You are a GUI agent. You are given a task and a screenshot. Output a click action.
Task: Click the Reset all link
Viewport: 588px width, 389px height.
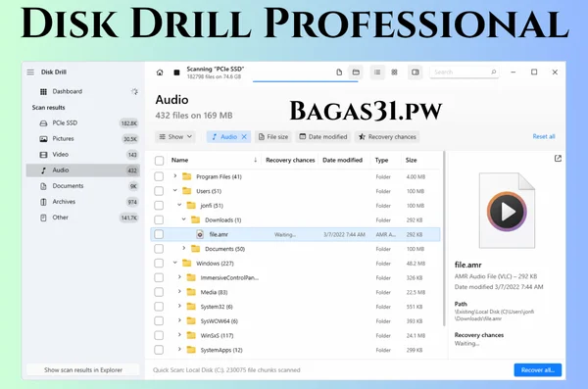(x=544, y=136)
